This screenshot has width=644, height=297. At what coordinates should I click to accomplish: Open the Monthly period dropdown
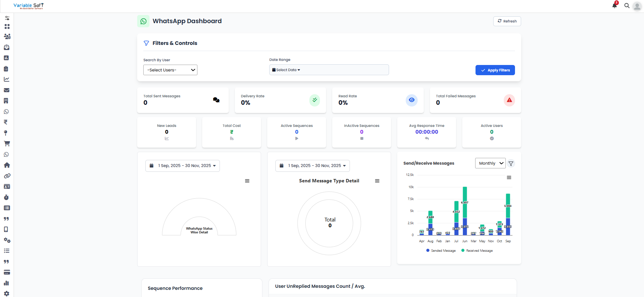490,163
